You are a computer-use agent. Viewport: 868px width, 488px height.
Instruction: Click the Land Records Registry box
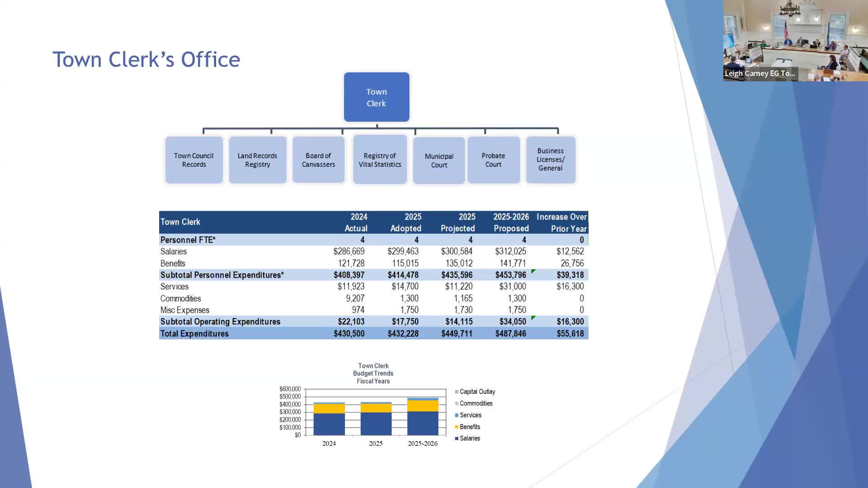[x=257, y=160]
